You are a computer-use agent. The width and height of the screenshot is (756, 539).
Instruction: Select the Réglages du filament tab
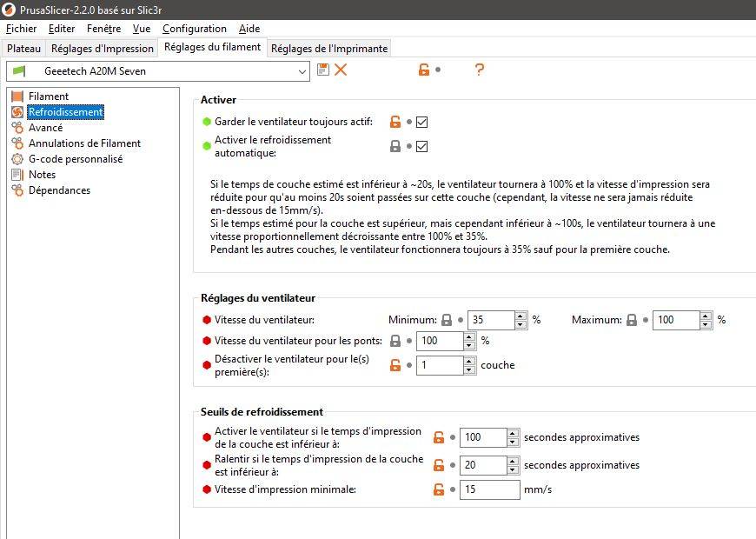coord(212,47)
